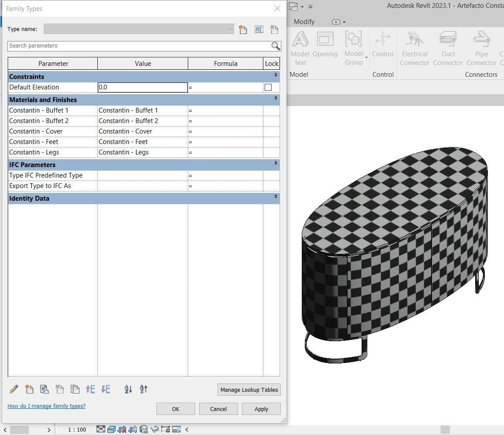Click the Move Parameter Down icon

[106, 389]
